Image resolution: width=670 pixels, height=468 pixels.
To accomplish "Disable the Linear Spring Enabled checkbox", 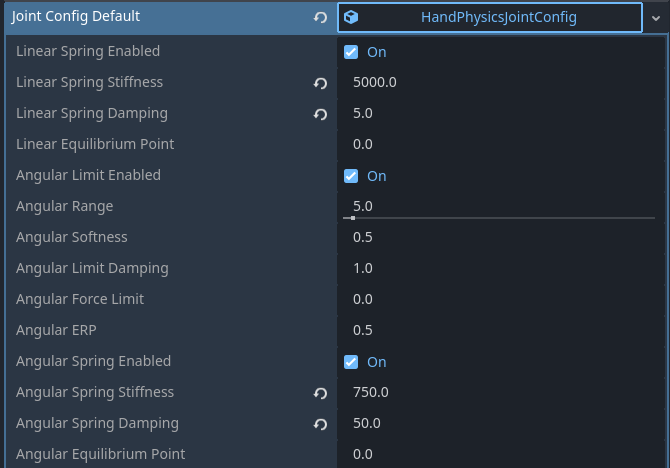I will click(351, 52).
